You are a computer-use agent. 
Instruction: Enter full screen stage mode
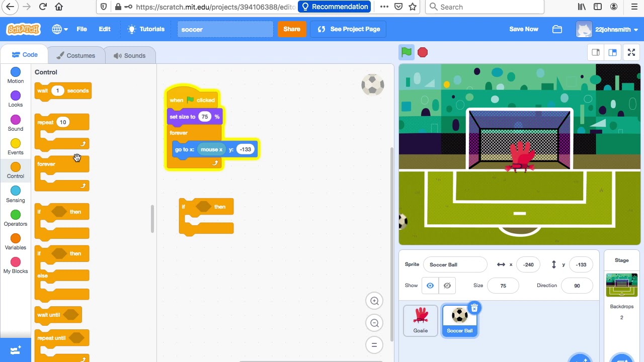click(x=631, y=52)
